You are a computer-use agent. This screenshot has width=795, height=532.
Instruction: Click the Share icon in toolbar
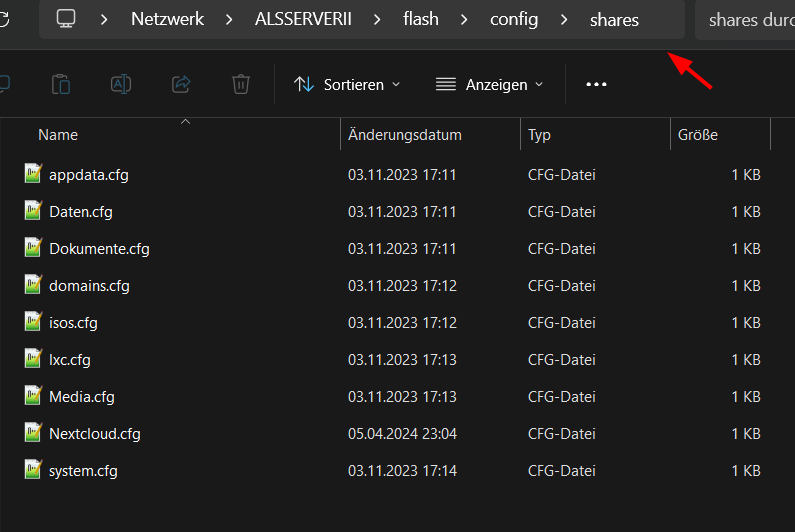pos(181,84)
